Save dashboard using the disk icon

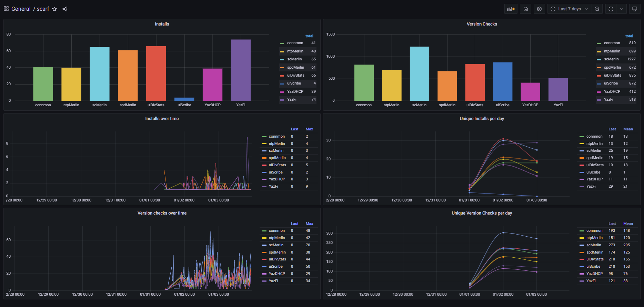(x=525, y=9)
